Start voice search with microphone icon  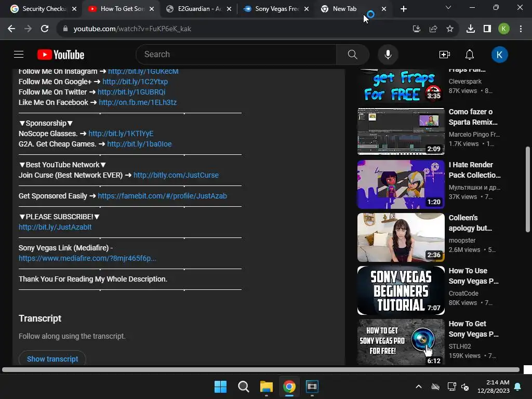pos(388,54)
